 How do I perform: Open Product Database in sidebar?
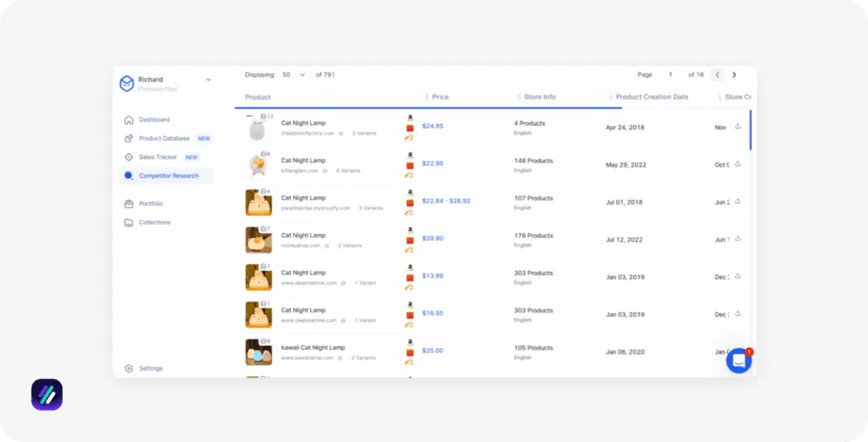(164, 138)
